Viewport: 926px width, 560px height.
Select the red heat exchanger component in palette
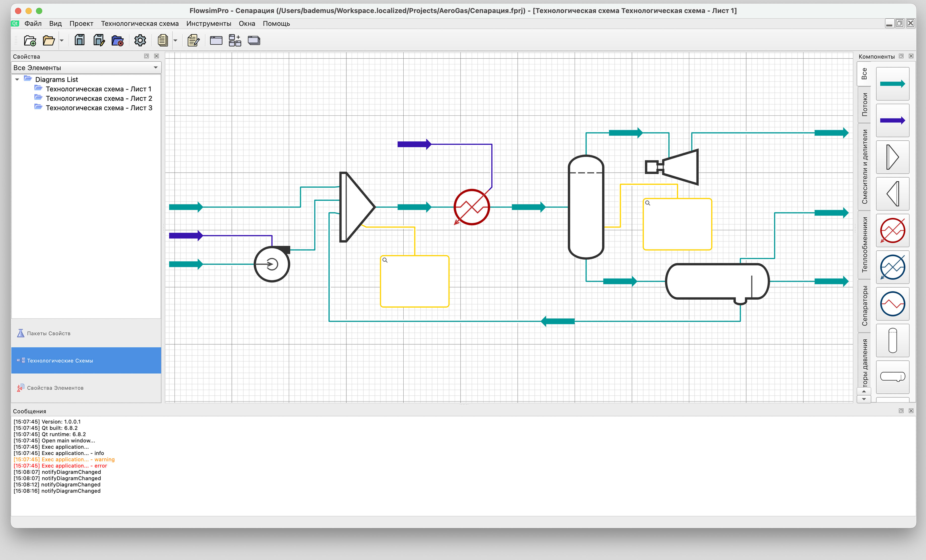(892, 230)
